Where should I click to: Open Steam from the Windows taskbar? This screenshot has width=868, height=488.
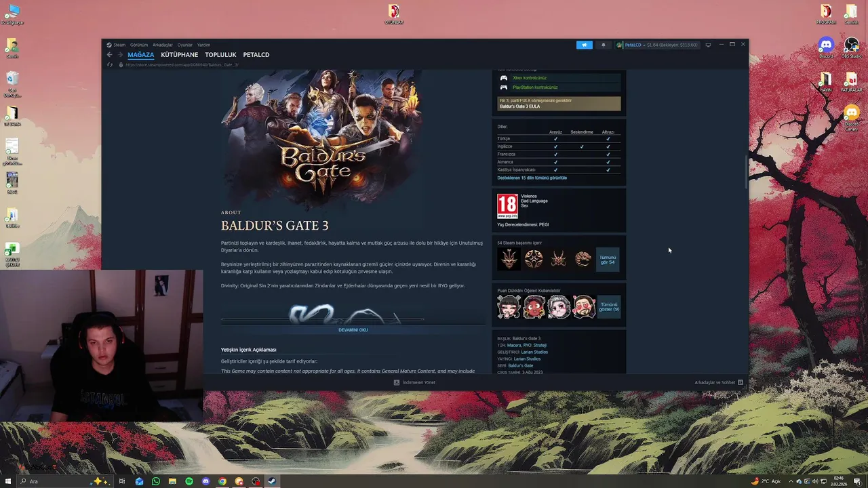[272, 481]
